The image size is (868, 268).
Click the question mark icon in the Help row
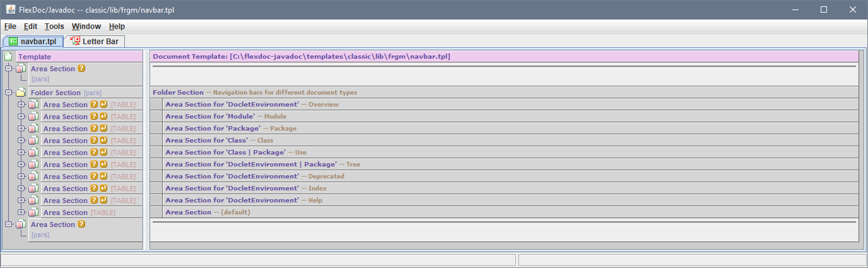(x=94, y=201)
